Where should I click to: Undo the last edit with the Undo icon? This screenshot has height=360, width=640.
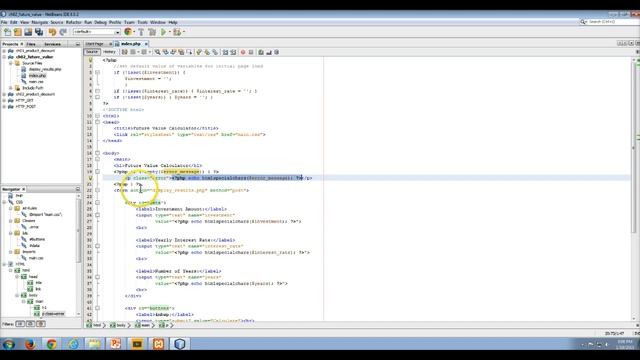[52, 32]
